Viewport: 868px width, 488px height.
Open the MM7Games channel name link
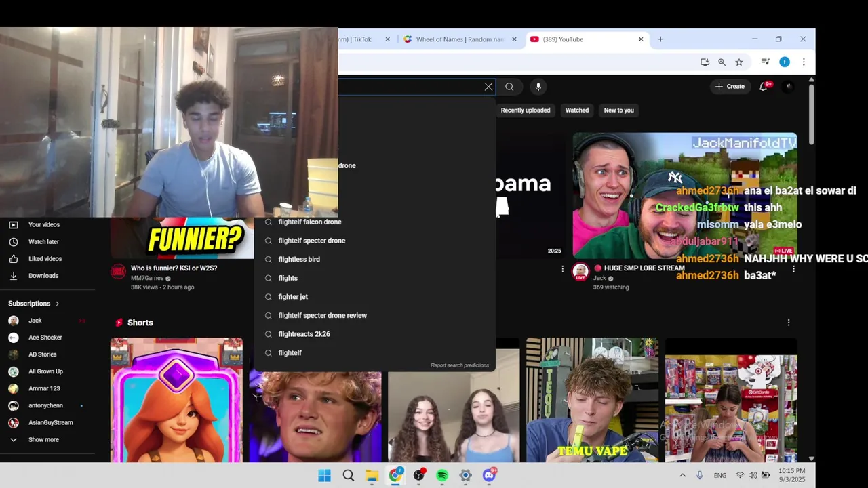[x=147, y=278]
